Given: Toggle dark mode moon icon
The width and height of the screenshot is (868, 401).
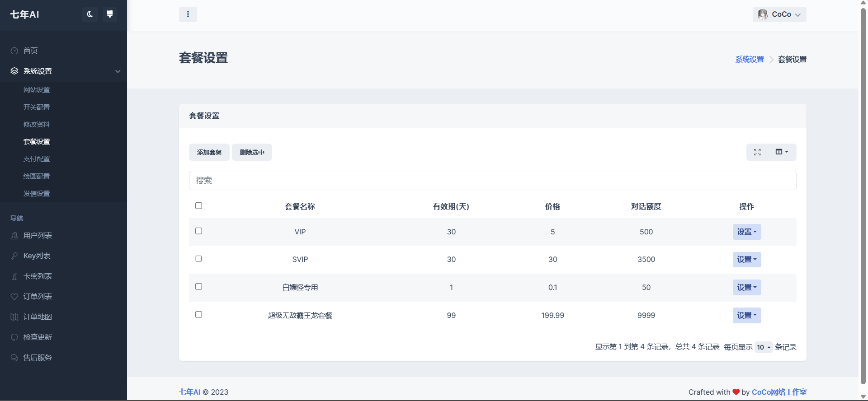Looking at the screenshot, I should tap(90, 14).
